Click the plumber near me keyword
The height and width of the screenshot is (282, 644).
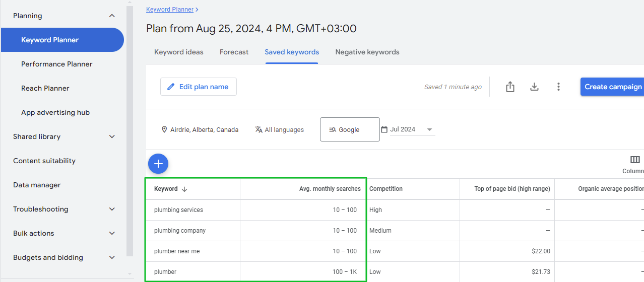click(x=177, y=251)
